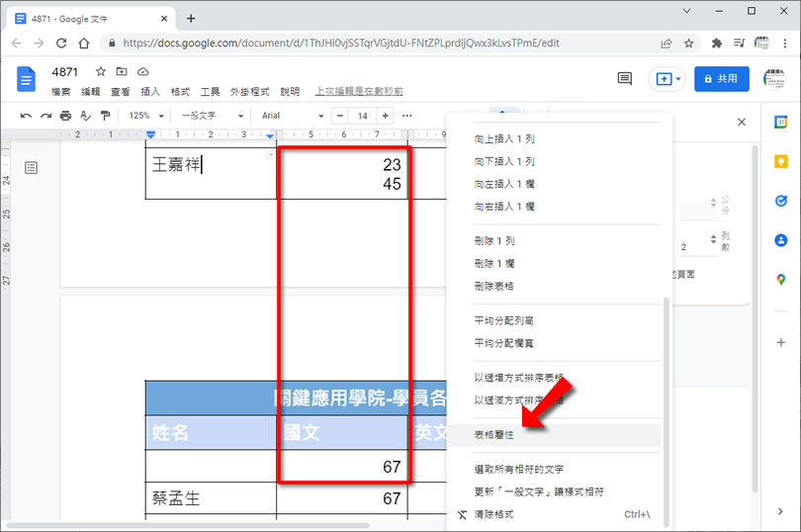Click the Google Docs home icon
This screenshot has width=801, height=532.
(26, 79)
